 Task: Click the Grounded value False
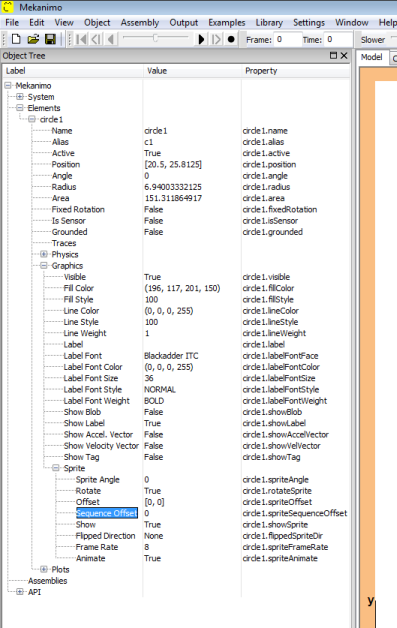[153, 232]
